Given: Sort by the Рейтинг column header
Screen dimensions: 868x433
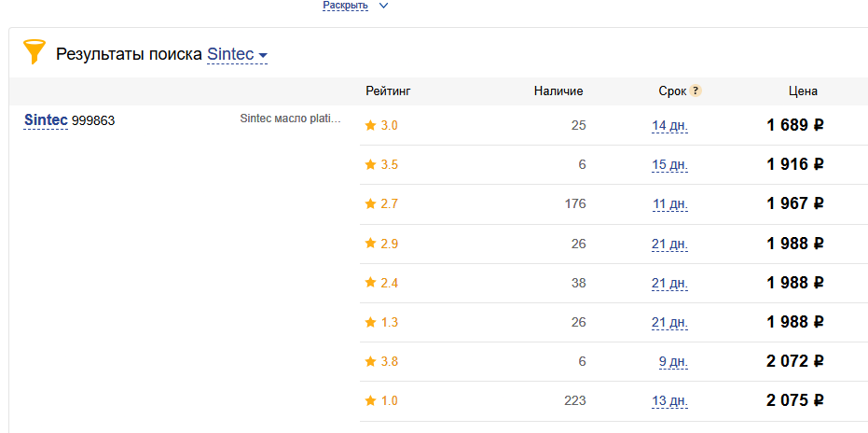Looking at the screenshot, I should (x=388, y=91).
